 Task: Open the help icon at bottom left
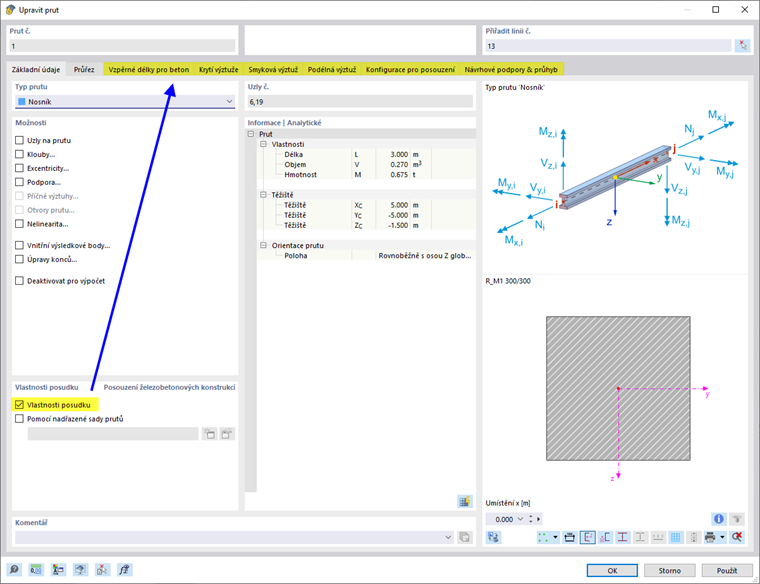point(14,569)
